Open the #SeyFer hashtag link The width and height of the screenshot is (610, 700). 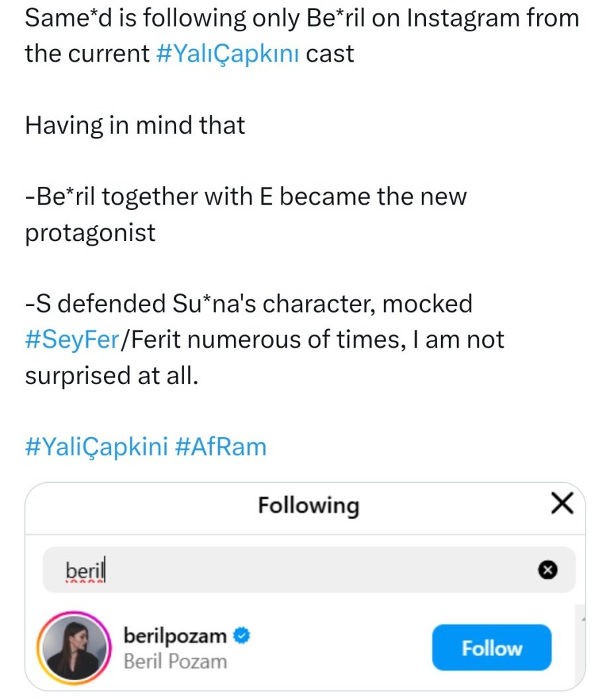[72, 340]
